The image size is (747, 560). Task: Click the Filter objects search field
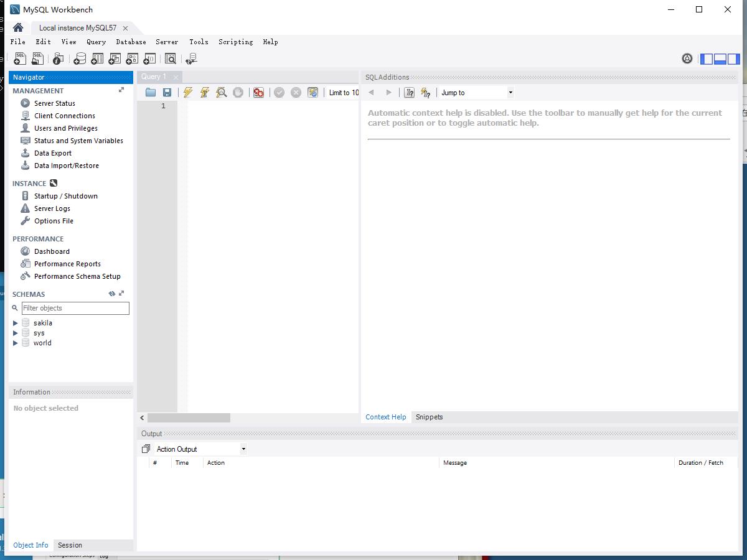pos(75,308)
